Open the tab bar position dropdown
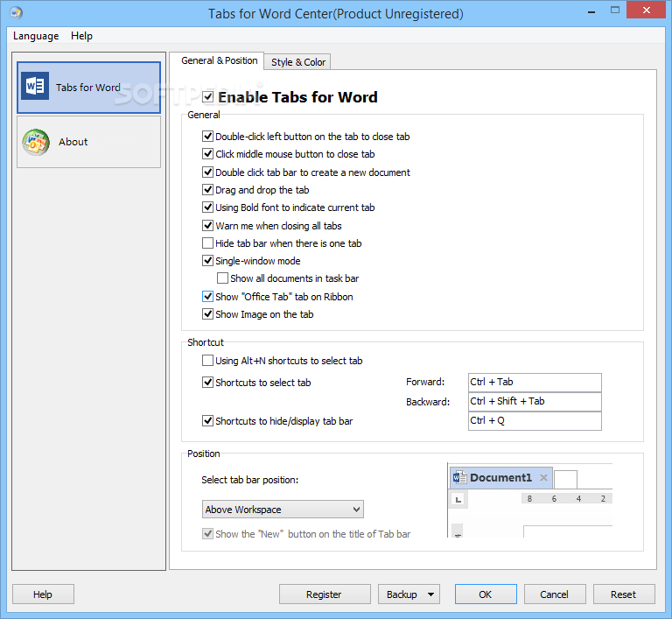672x619 pixels. click(x=283, y=510)
